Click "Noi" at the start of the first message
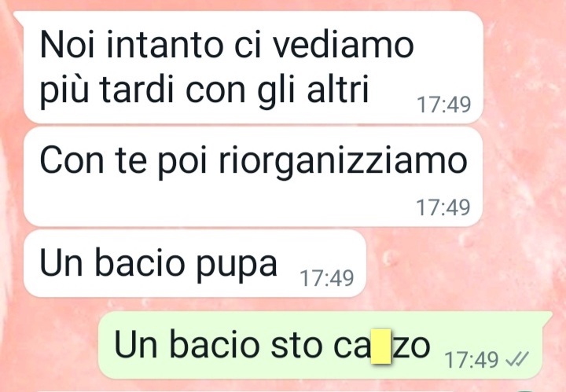 (67, 46)
